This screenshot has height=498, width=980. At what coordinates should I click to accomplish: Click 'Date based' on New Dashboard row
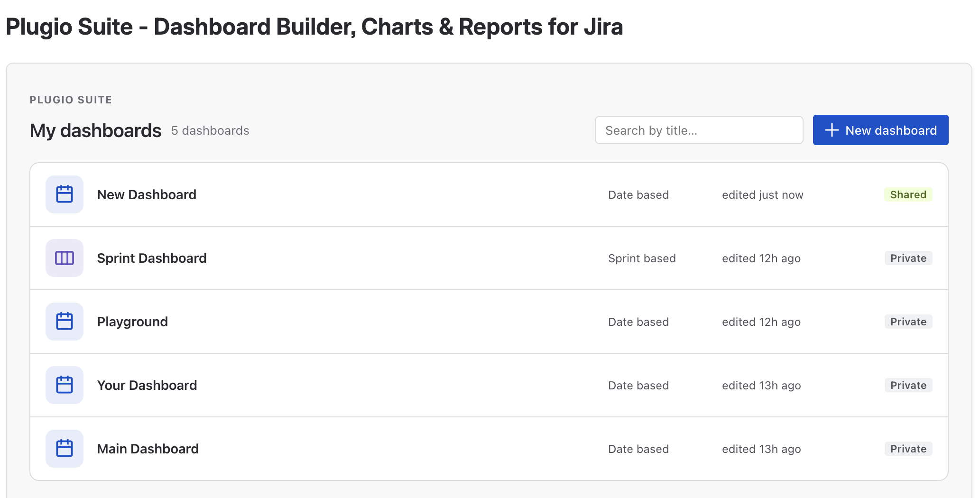pyautogui.click(x=638, y=195)
